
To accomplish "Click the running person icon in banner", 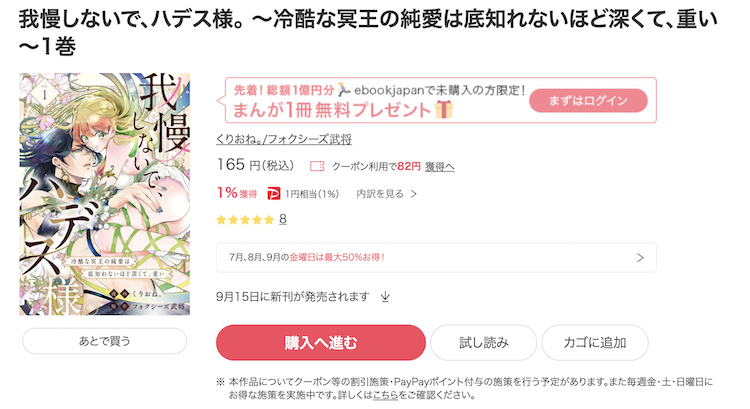I will tap(343, 89).
